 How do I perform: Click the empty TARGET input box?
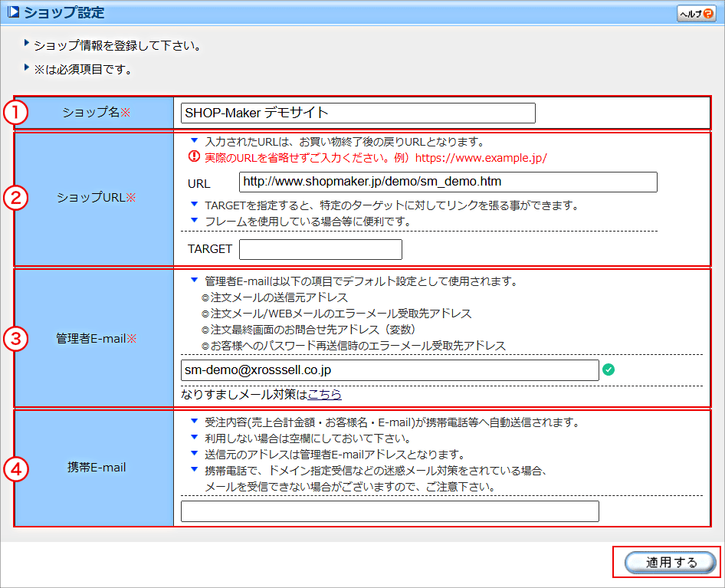click(320, 249)
